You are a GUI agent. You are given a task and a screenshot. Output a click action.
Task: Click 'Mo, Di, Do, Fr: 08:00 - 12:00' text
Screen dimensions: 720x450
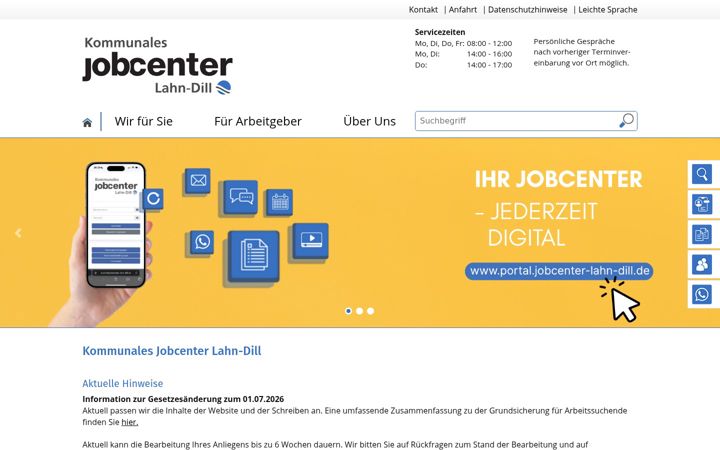463,43
